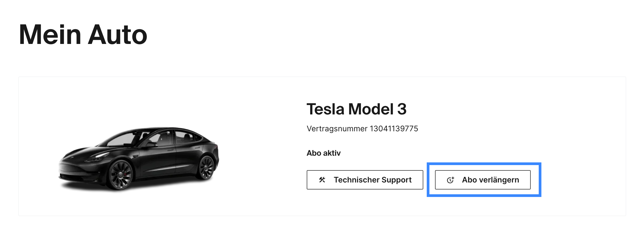Select the Abo verlängern button
Image resolution: width=644 pixels, height=246 pixels.
tap(483, 180)
